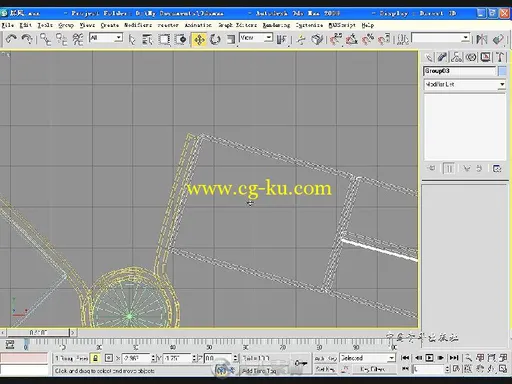
Task: Select the Bind to Space Warp tool
Action: pyautogui.click(x=78, y=39)
